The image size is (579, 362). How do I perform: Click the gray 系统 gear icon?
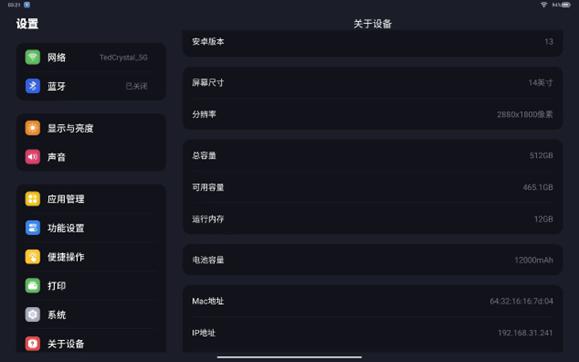pos(32,315)
